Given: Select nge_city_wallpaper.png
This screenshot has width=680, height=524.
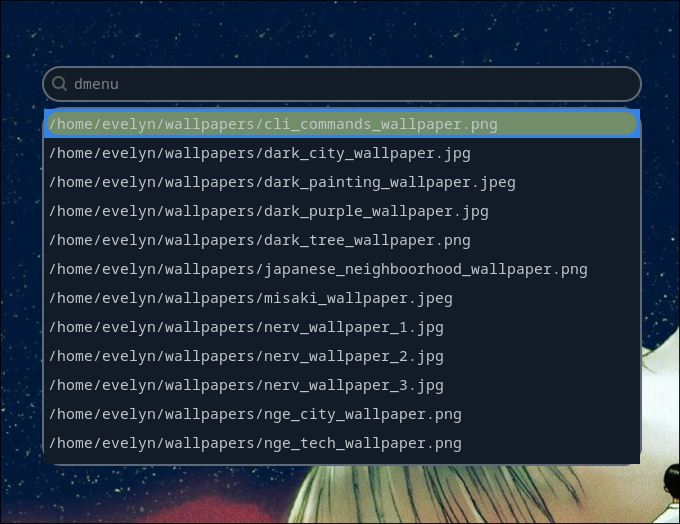Looking at the screenshot, I should 255,415.
